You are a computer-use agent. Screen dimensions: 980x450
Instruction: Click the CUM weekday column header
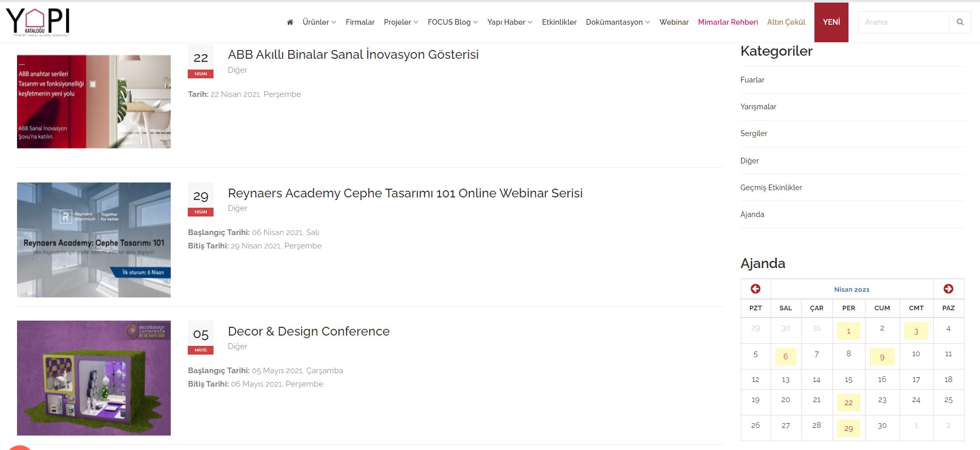pos(882,308)
